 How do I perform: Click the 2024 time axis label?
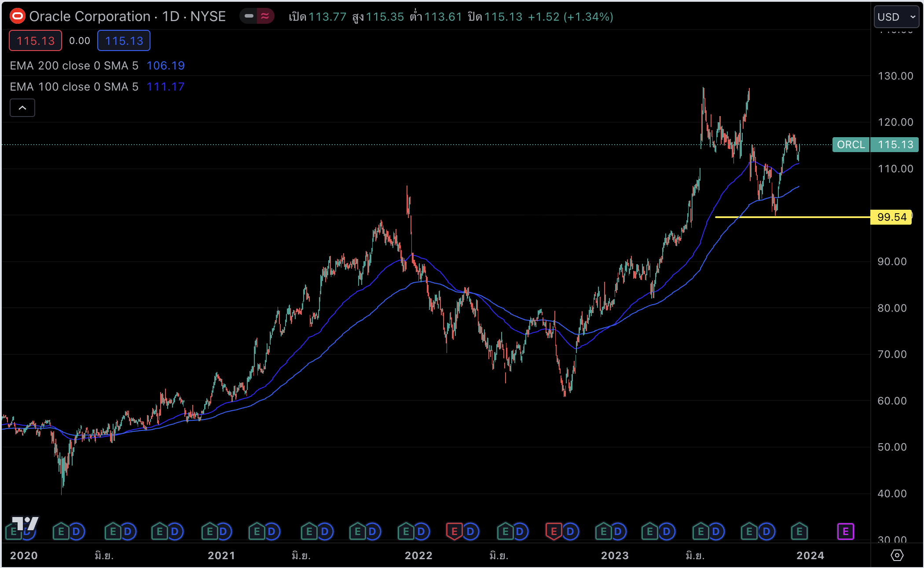click(810, 556)
